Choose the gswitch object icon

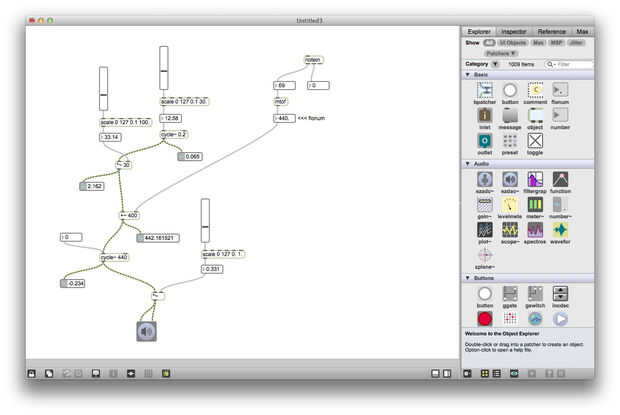[535, 294]
